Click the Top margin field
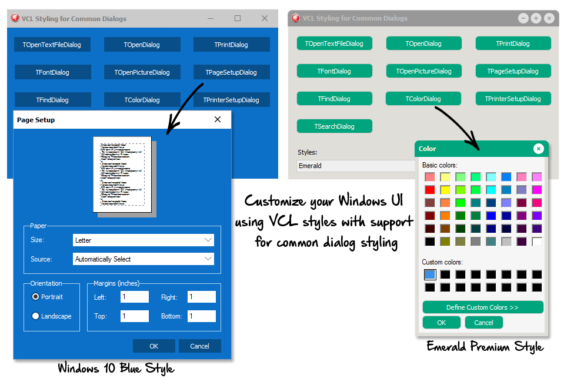This screenshot has width=564, height=392. point(135,316)
